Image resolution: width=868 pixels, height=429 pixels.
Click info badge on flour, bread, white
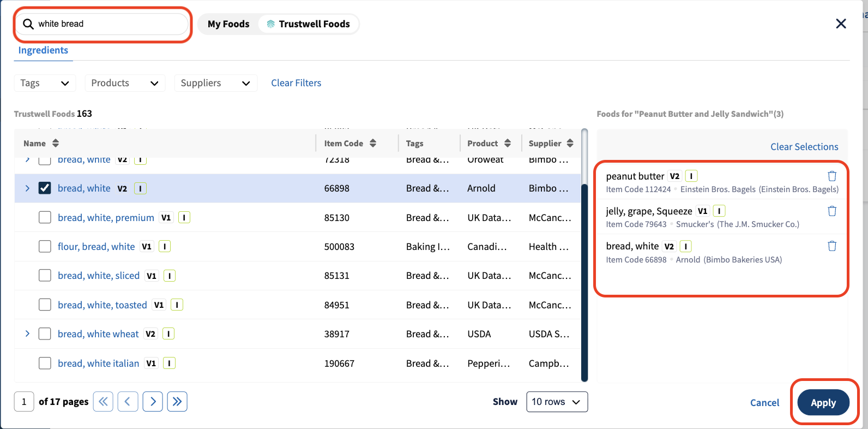[165, 247]
